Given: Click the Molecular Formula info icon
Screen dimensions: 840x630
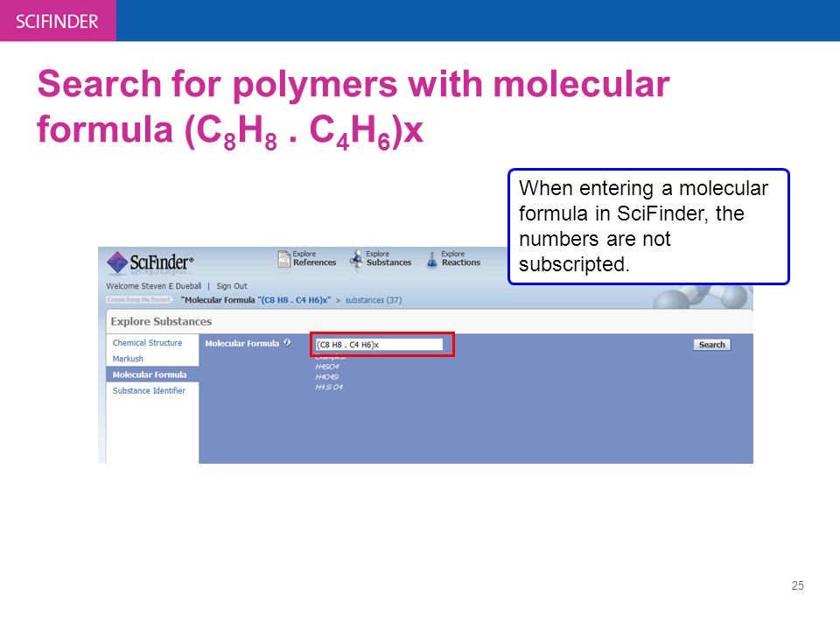Looking at the screenshot, I should coord(287,342).
